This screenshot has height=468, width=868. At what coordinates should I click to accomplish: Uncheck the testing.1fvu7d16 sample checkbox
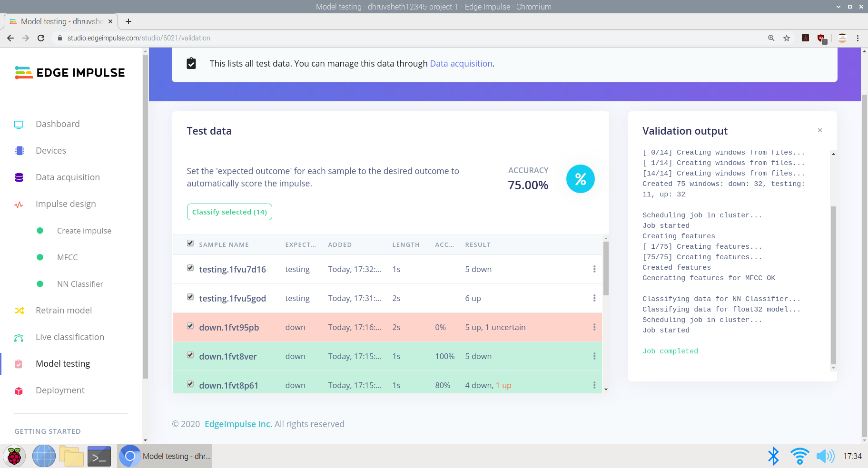(190, 268)
